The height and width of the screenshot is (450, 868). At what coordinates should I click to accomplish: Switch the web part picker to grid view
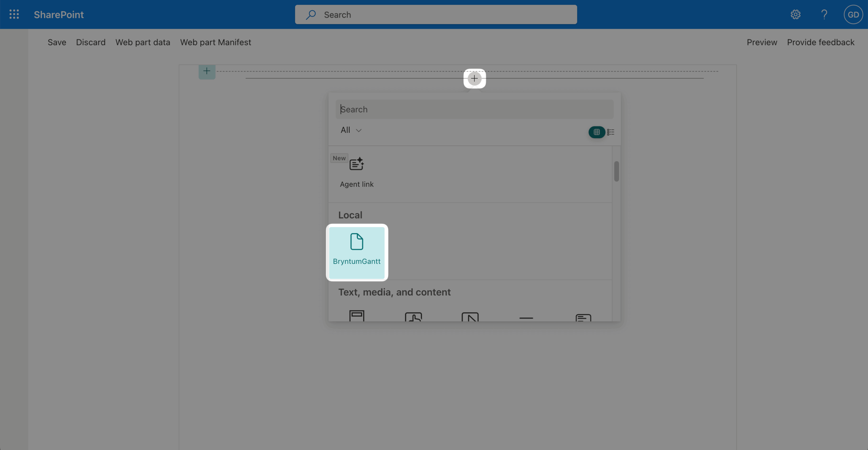(x=597, y=132)
